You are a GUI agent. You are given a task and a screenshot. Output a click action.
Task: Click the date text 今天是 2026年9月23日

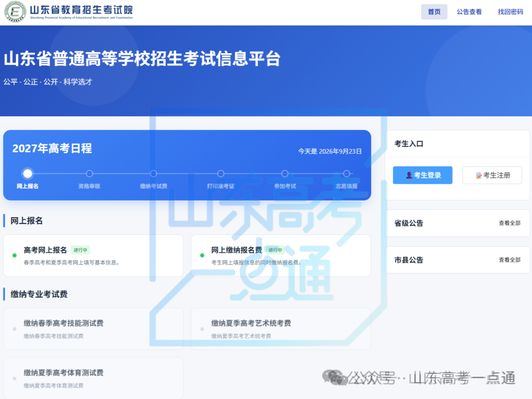(330, 151)
